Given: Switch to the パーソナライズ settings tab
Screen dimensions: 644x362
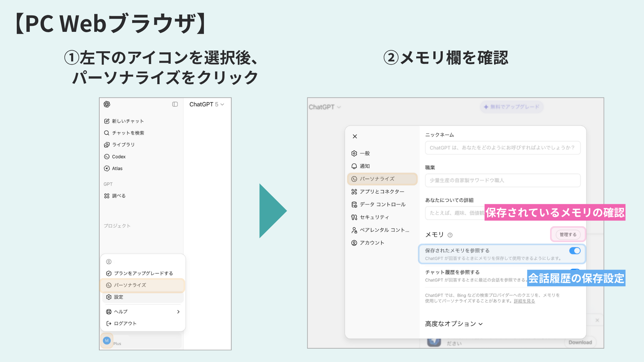Looking at the screenshot, I should pyautogui.click(x=382, y=179).
